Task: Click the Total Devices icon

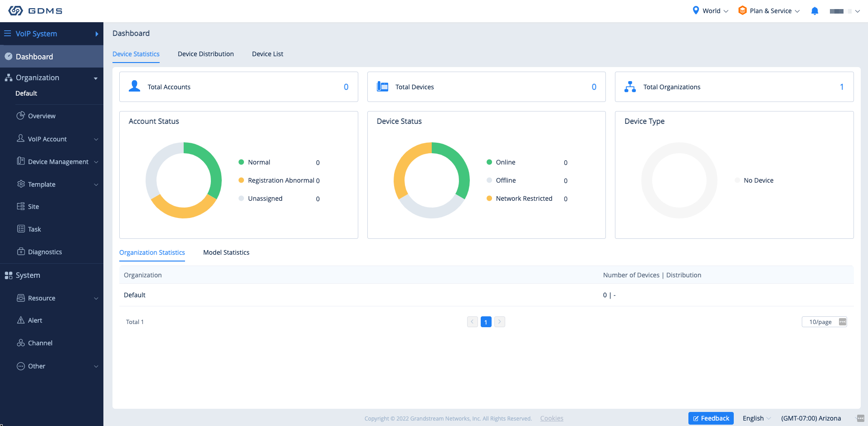Action: coord(382,87)
